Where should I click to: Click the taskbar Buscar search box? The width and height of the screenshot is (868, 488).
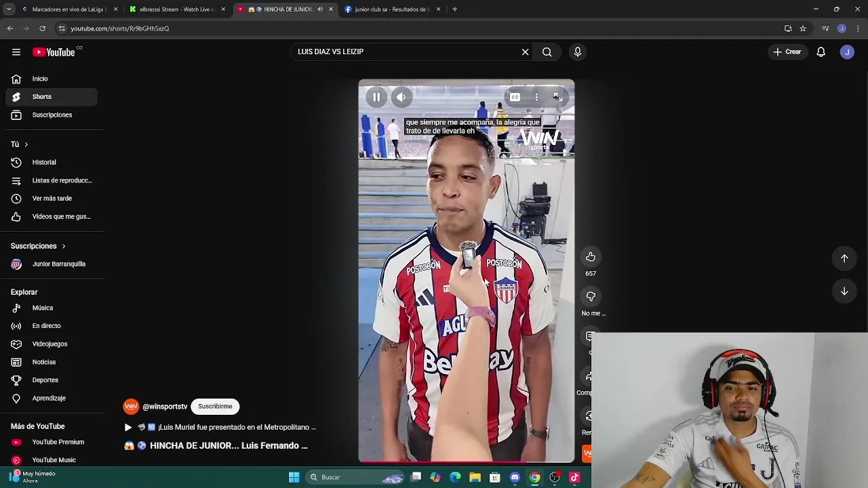355,477
